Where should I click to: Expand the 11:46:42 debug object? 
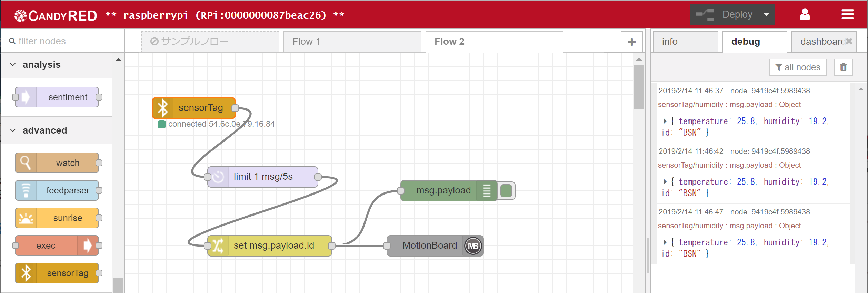(x=665, y=182)
